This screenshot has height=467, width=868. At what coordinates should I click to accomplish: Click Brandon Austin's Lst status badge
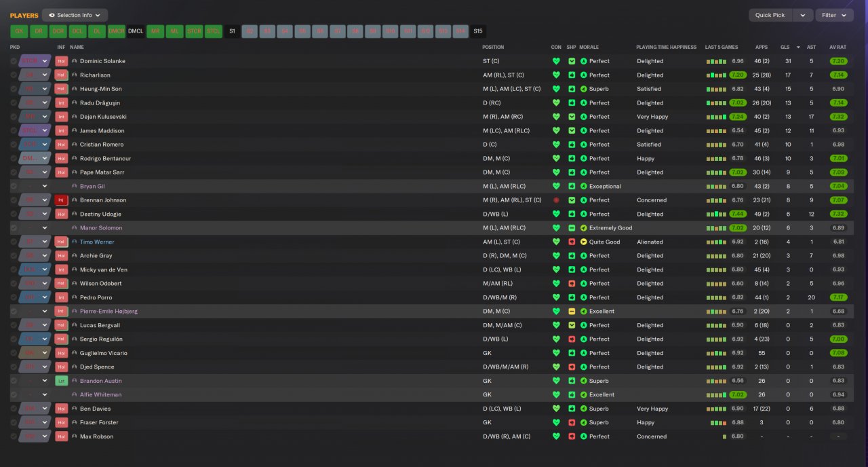[x=61, y=381]
